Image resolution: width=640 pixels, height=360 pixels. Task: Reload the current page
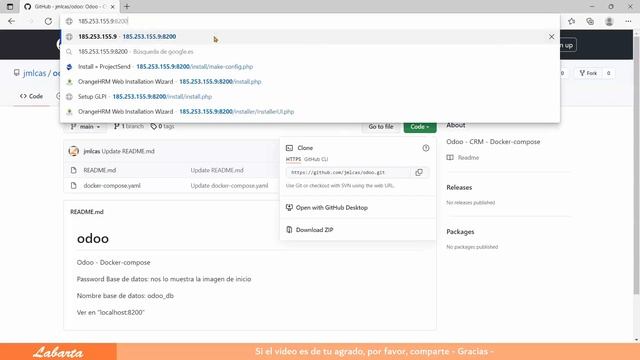(x=48, y=21)
